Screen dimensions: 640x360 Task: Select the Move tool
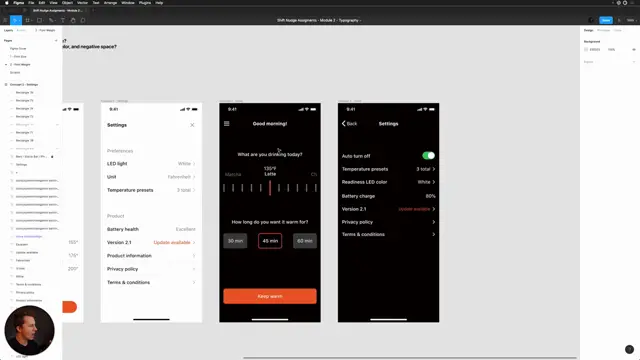tap(15, 20)
